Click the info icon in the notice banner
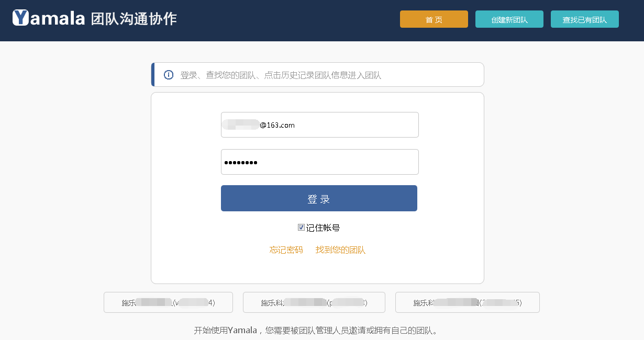 (169, 75)
